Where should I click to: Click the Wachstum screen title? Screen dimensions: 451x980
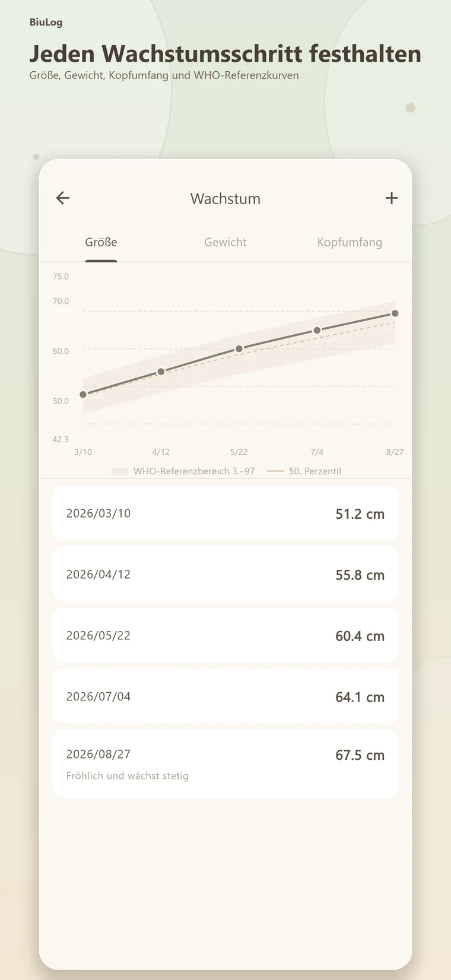coord(225,198)
